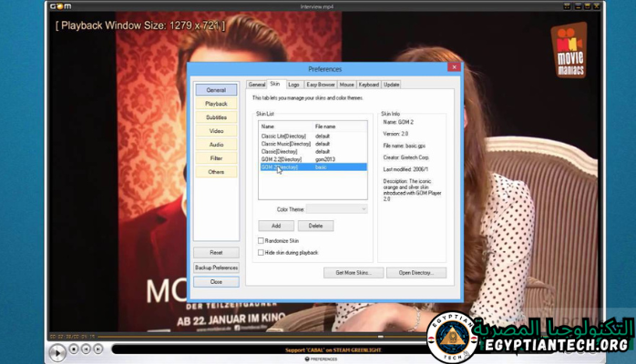This screenshot has height=364, width=636.
Task: Switch to the Easy Browser tab
Action: click(x=321, y=85)
